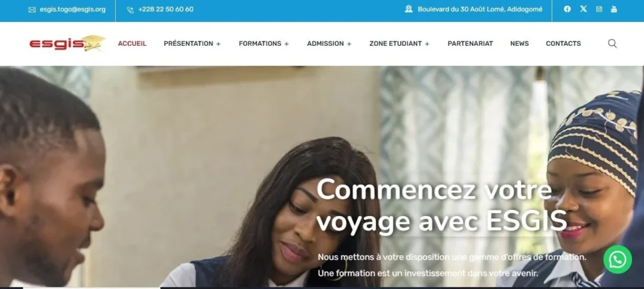
Task: Go to the Accueil menu item
Action: (x=132, y=43)
